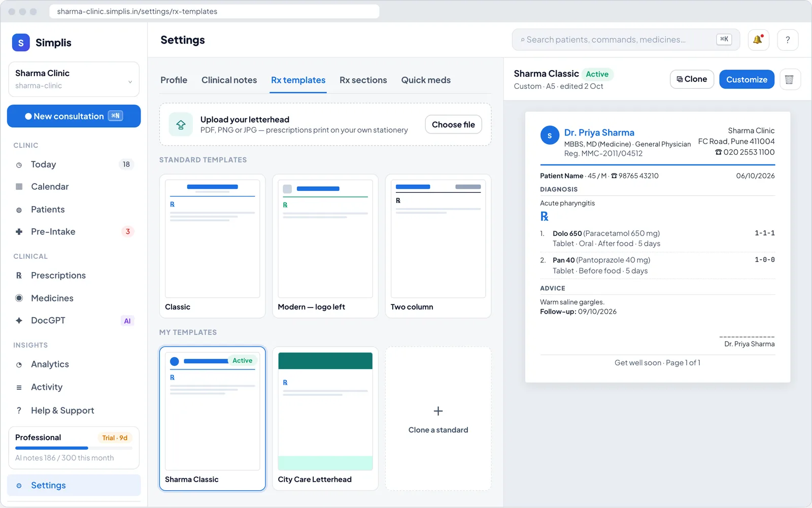Click the Pre-Intake count badge 3

coord(128,231)
